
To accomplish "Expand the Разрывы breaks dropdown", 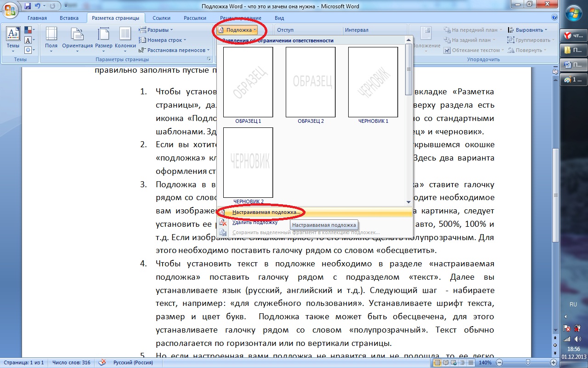I will [x=156, y=30].
